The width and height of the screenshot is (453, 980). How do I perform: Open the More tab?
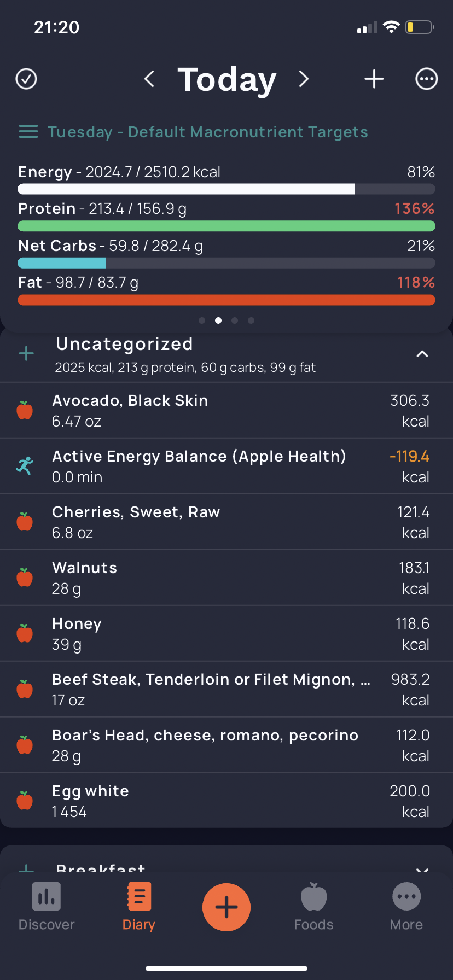tap(406, 907)
